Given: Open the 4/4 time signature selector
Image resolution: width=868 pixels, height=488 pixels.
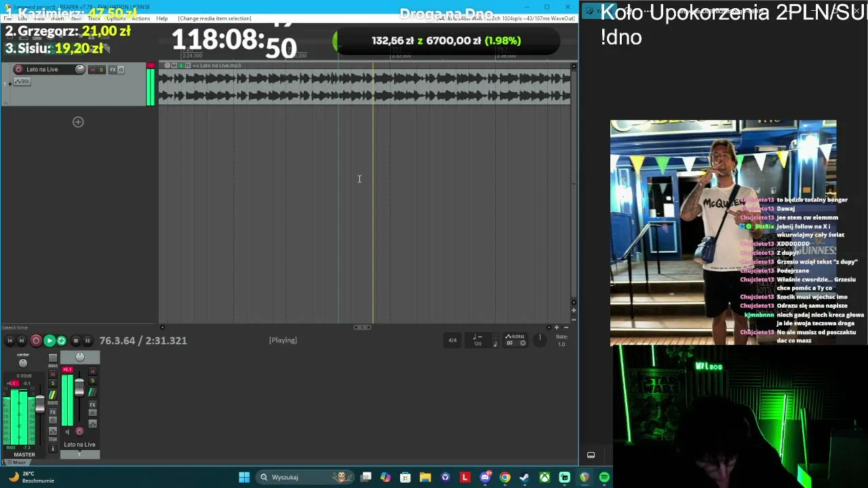Looking at the screenshot, I should (452, 340).
